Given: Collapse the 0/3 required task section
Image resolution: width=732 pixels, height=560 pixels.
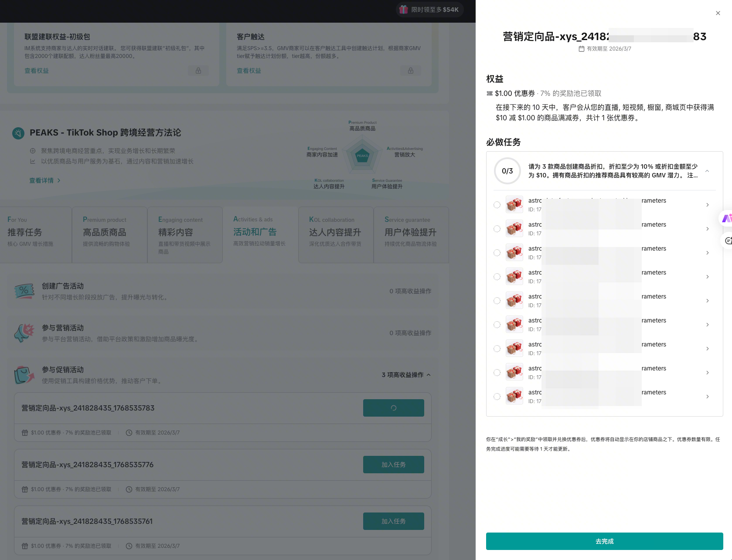Looking at the screenshot, I should [x=707, y=171].
